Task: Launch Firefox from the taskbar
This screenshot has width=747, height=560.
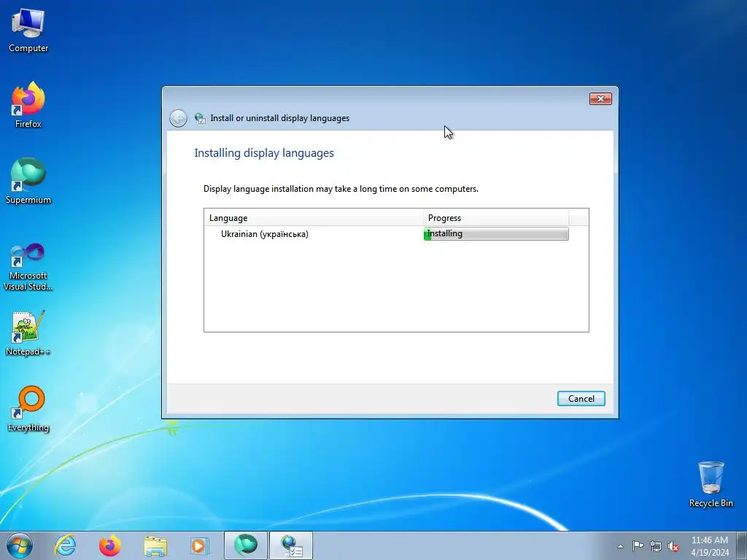Action: click(x=110, y=545)
